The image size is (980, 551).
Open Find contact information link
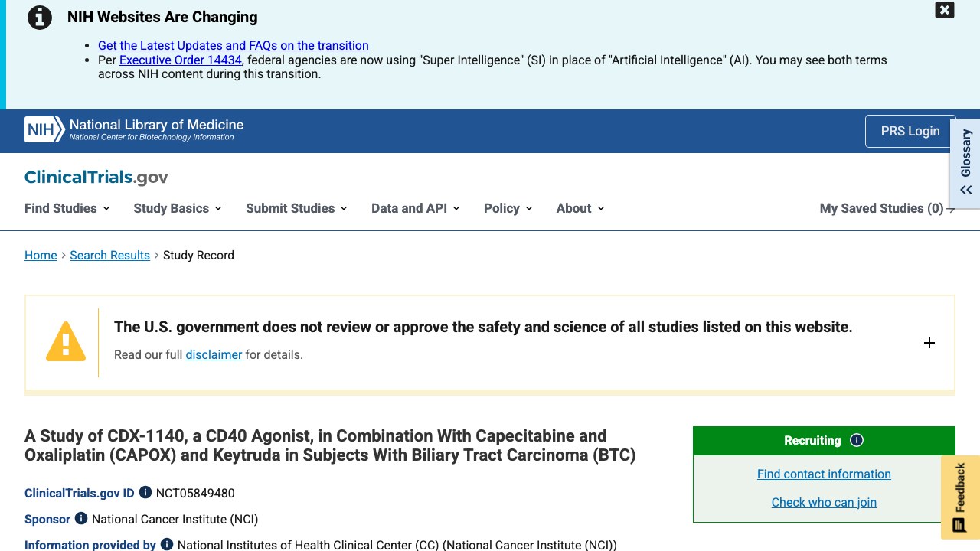(824, 474)
